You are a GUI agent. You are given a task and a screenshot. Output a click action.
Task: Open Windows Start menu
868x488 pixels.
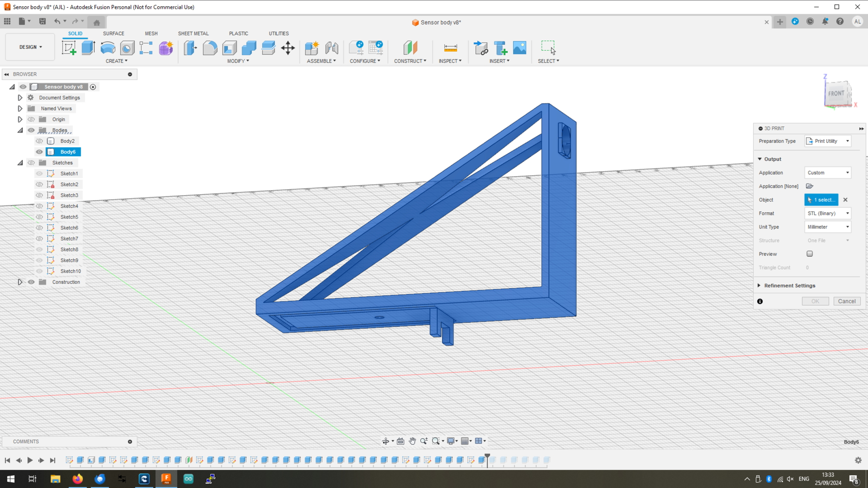[x=11, y=479]
